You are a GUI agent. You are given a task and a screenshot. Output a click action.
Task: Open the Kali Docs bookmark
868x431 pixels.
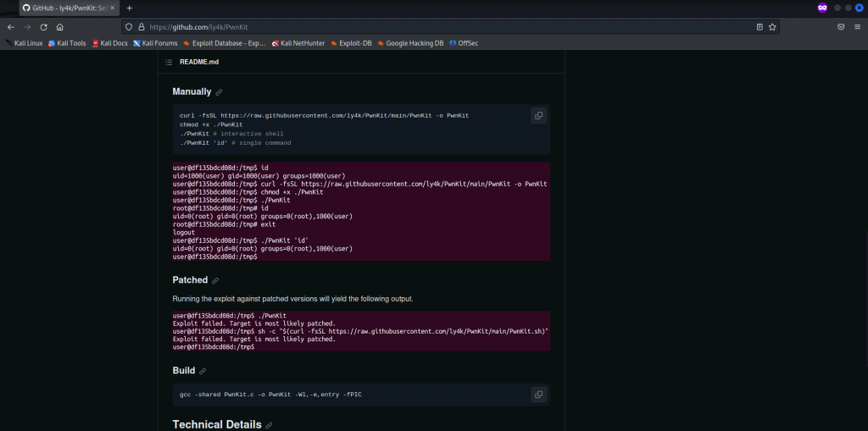(109, 43)
